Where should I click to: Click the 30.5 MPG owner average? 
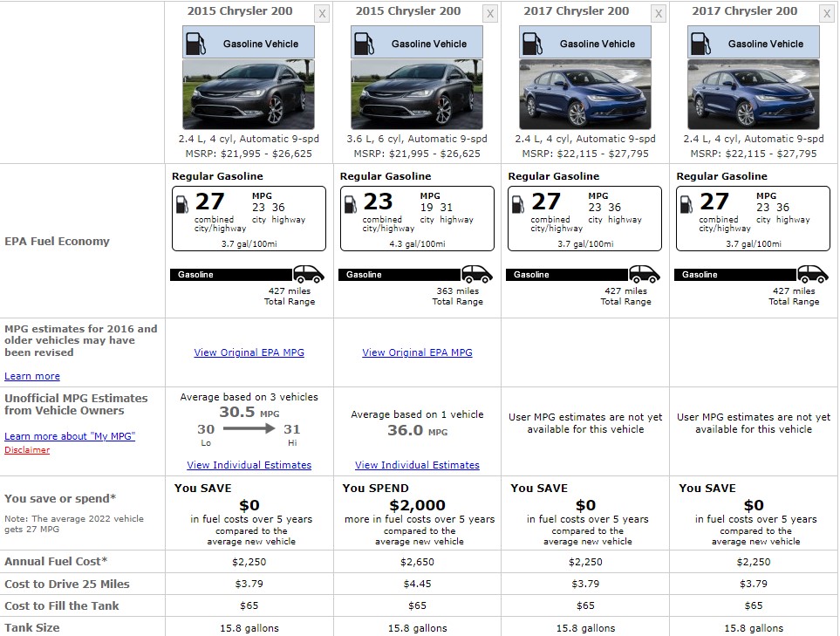(x=249, y=412)
